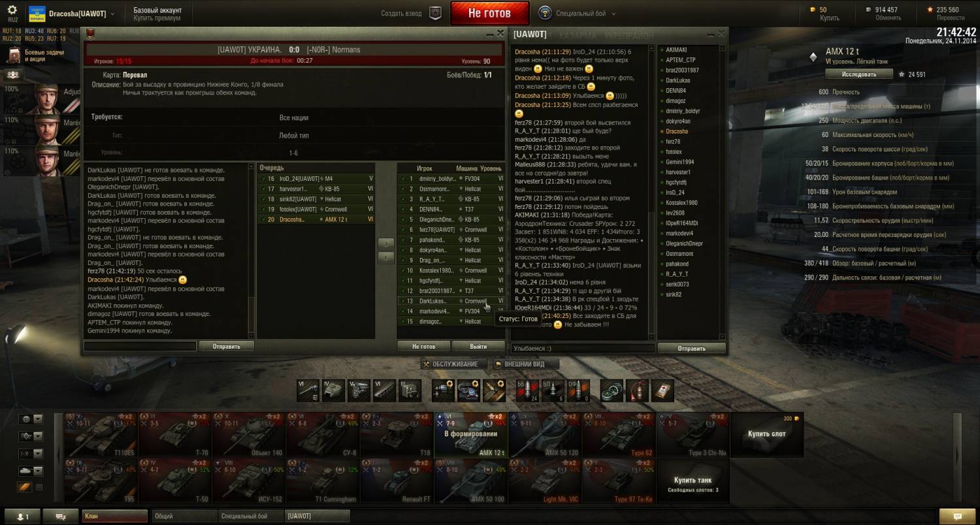Select Type 62 tank thumbnail
Screen dimensions: 980x525
tap(618, 434)
